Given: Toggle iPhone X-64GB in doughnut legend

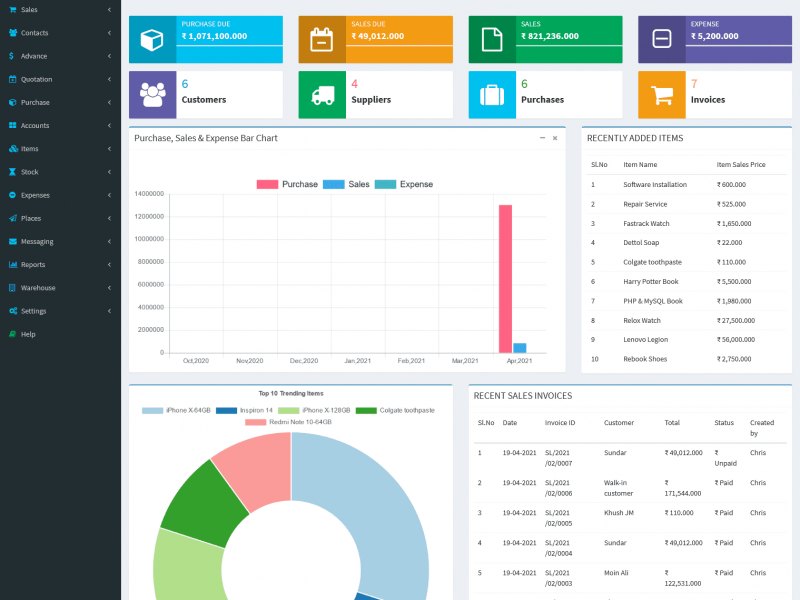Looking at the screenshot, I should 176,410.
